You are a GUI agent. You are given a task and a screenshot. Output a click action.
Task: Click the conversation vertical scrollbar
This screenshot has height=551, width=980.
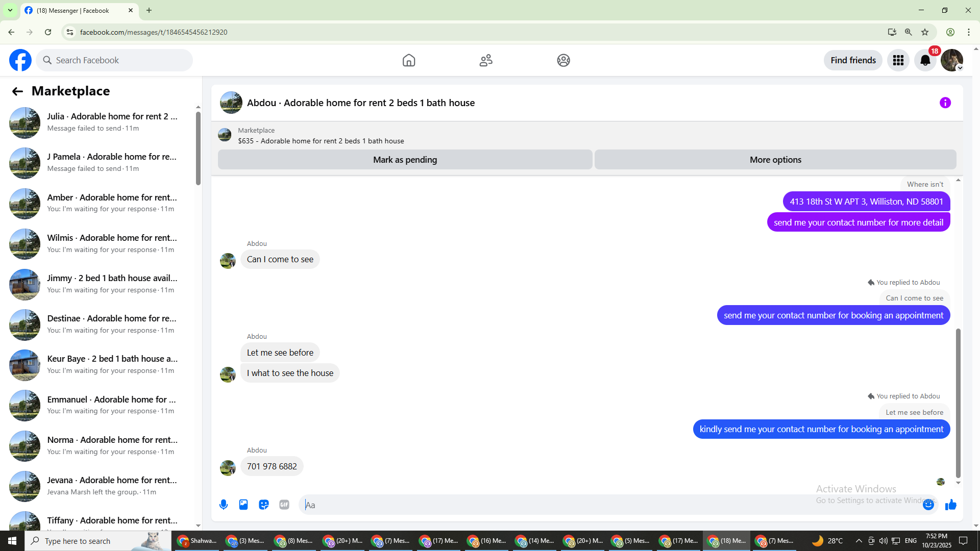tap(958, 403)
